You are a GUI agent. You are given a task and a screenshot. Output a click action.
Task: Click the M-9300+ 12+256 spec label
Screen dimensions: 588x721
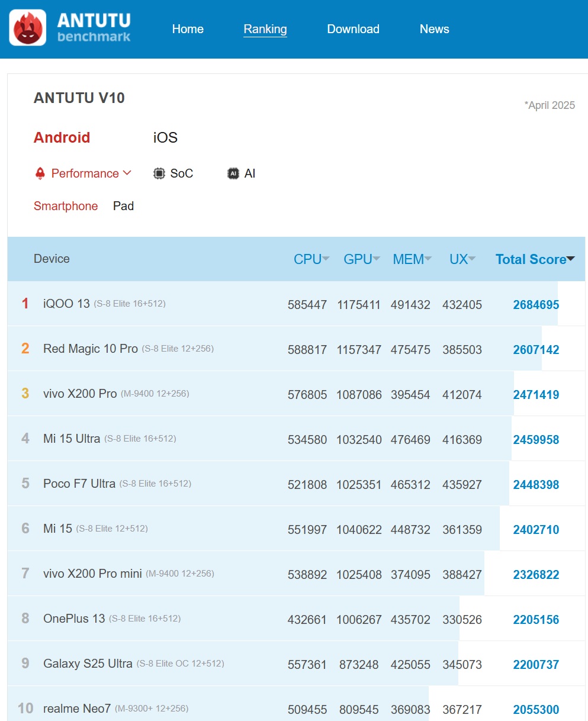click(152, 709)
